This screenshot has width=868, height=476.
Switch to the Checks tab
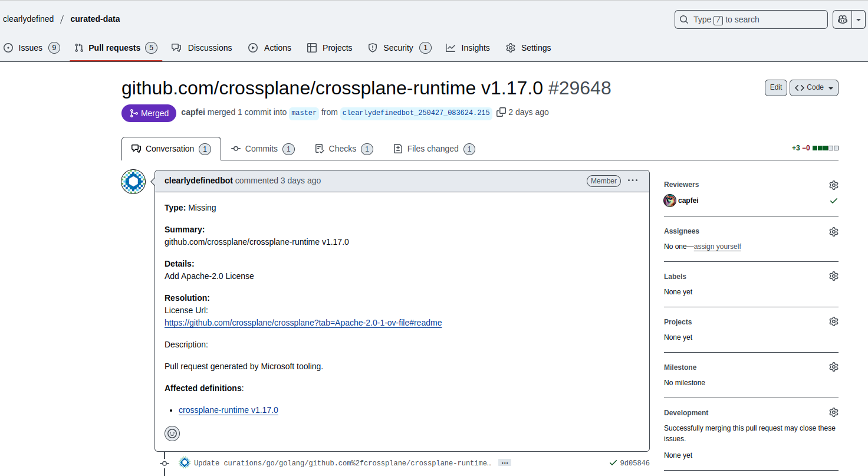344,149
